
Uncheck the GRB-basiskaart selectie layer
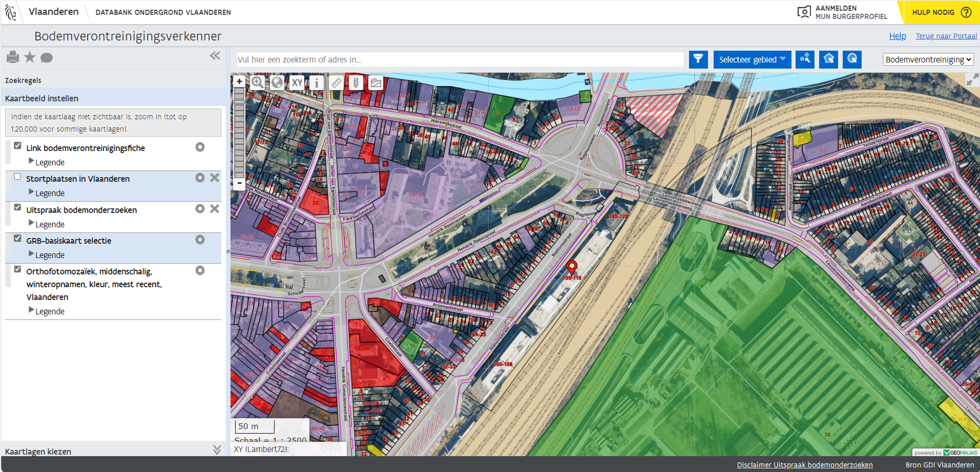point(17,239)
